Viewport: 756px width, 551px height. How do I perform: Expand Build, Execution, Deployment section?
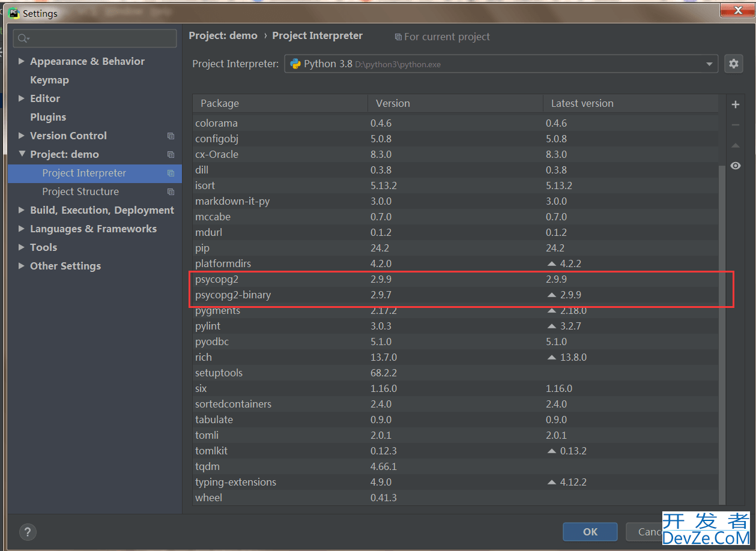tap(22, 210)
